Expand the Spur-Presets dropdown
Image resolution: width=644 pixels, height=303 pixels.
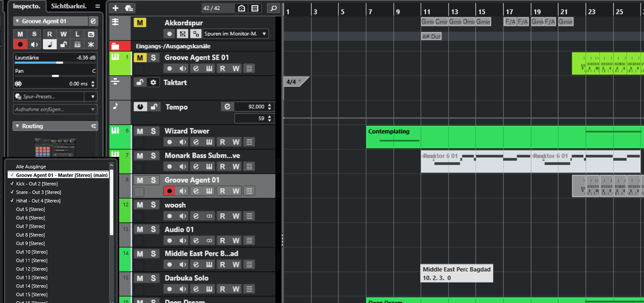point(93,97)
